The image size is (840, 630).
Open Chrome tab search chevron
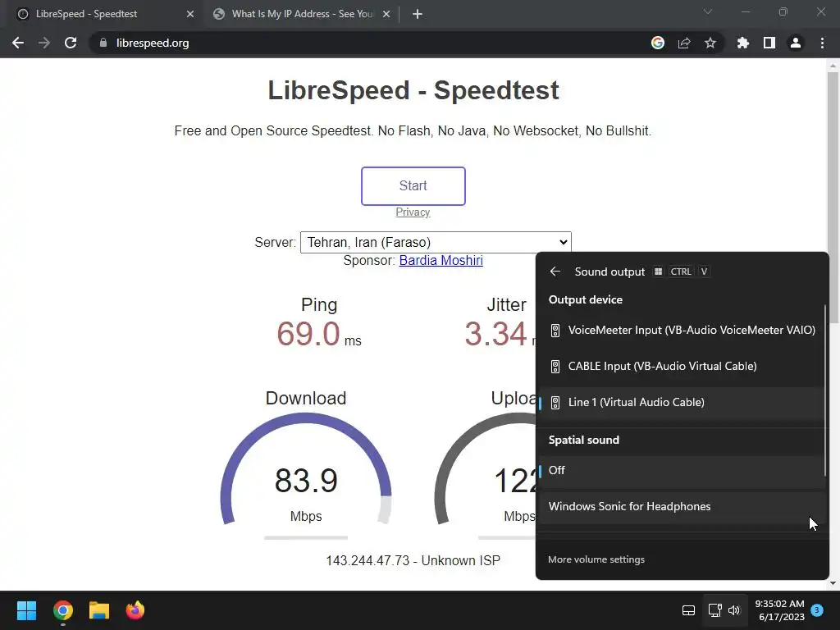pos(708,11)
